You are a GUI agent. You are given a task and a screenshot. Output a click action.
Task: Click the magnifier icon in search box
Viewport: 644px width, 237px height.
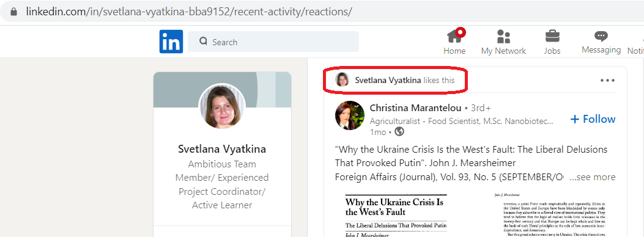[x=203, y=42]
